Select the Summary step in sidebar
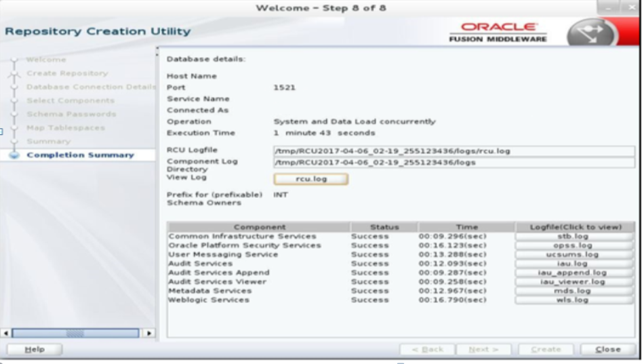Image resolution: width=642 pixels, height=364 pixels. coord(48,141)
